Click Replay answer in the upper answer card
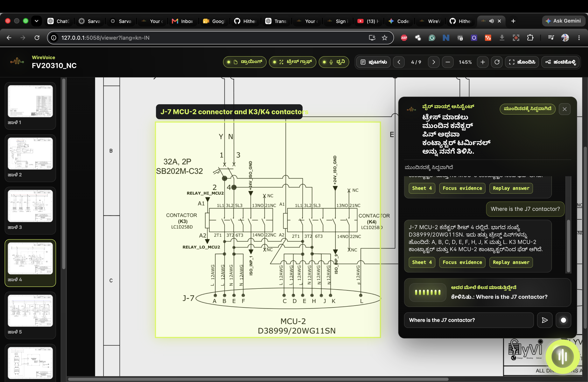This screenshot has width=588, height=382. [x=511, y=188]
